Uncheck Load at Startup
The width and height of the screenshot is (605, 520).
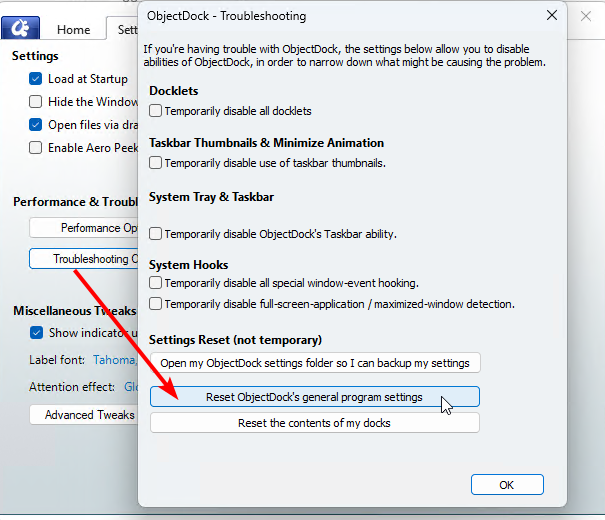pos(36,79)
